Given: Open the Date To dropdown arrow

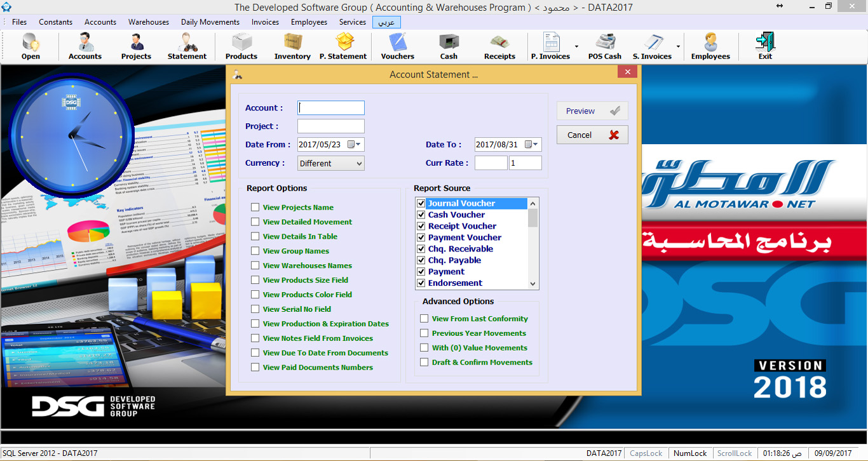Looking at the screenshot, I should point(537,144).
